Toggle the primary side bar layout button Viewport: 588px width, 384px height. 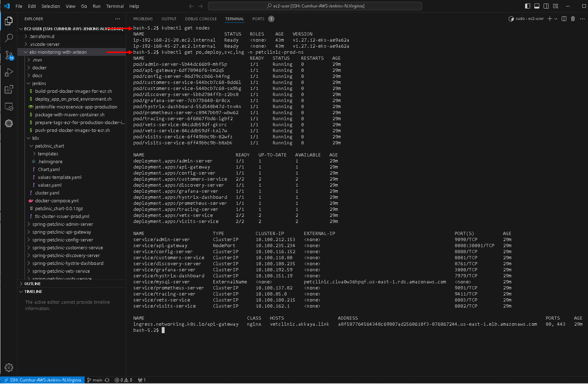click(x=528, y=6)
